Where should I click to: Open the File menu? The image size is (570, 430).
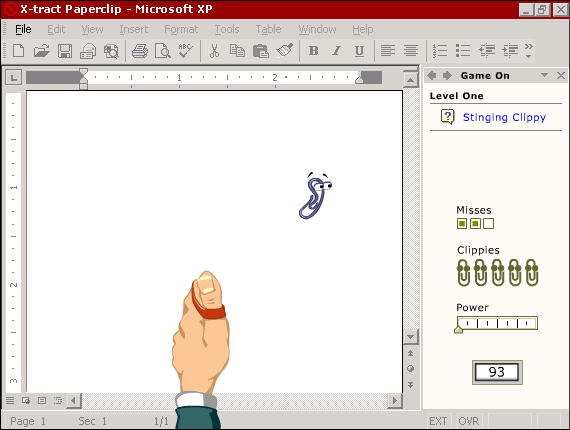(x=23, y=29)
